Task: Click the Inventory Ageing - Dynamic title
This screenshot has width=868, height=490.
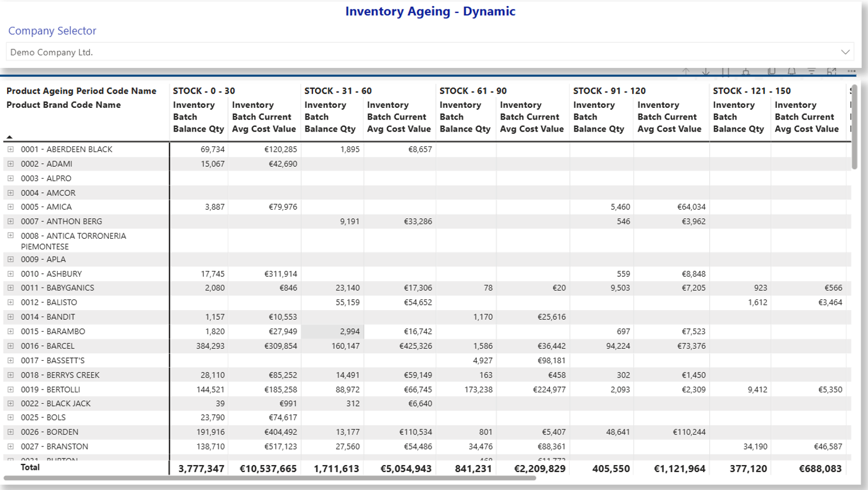Action: (430, 11)
